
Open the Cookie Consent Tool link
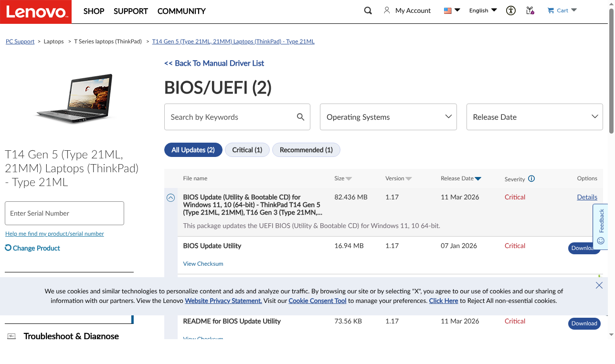tap(318, 301)
